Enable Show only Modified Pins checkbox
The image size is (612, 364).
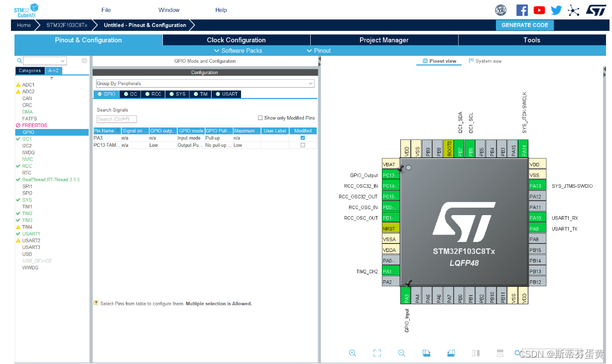click(x=260, y=118)
